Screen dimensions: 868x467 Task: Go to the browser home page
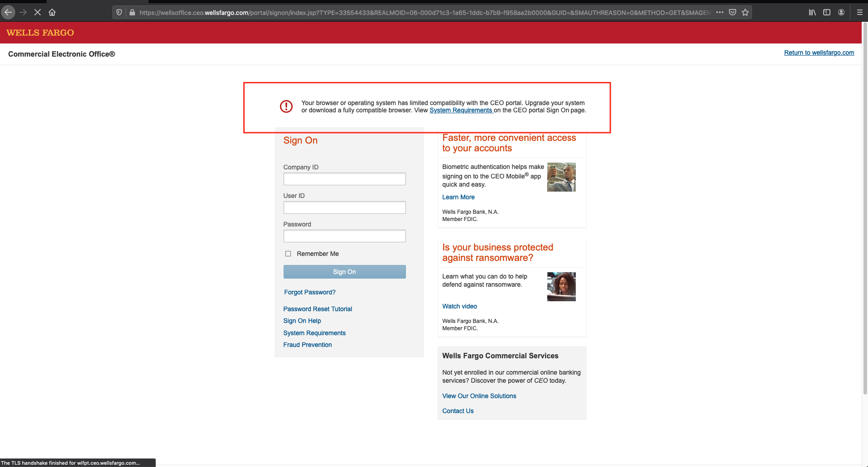tap(52, 12)
